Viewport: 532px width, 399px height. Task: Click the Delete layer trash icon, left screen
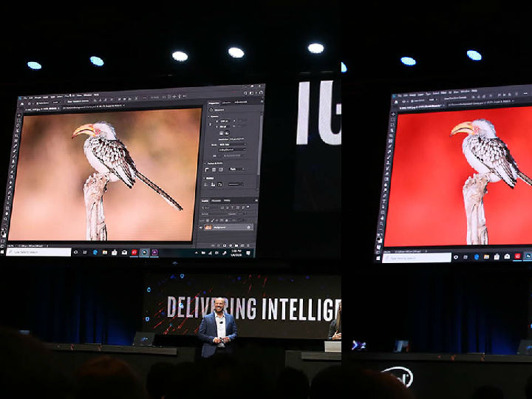coord(248,245)
